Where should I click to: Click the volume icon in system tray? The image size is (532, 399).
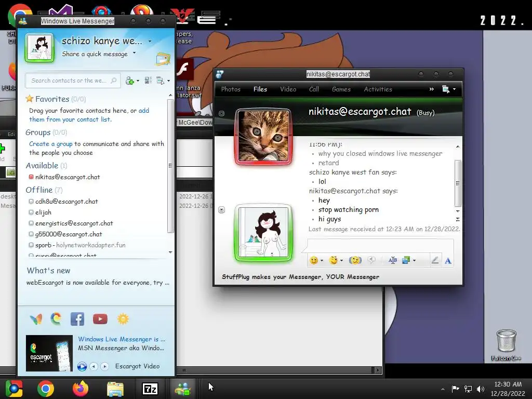coord(481,389)
